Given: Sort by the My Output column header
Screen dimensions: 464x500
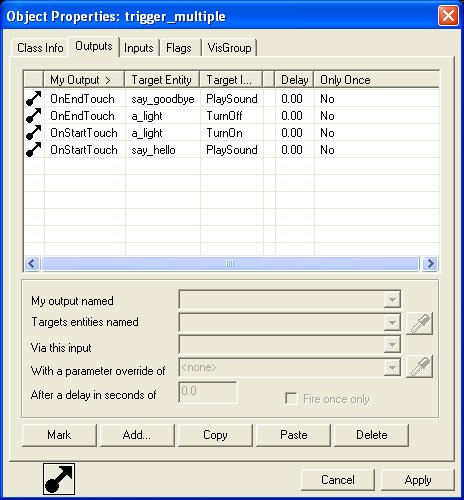Looking at the screenshot, I should 84,80.
